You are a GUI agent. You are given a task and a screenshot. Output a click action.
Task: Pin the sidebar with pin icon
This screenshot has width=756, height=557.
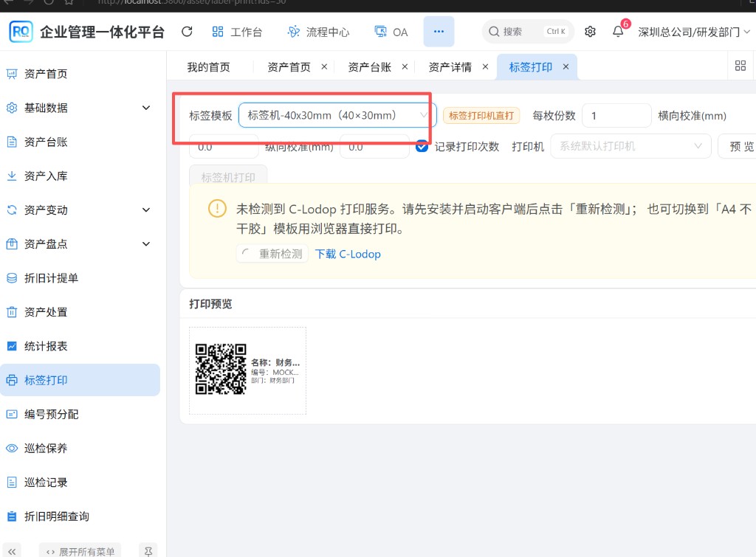148,552
